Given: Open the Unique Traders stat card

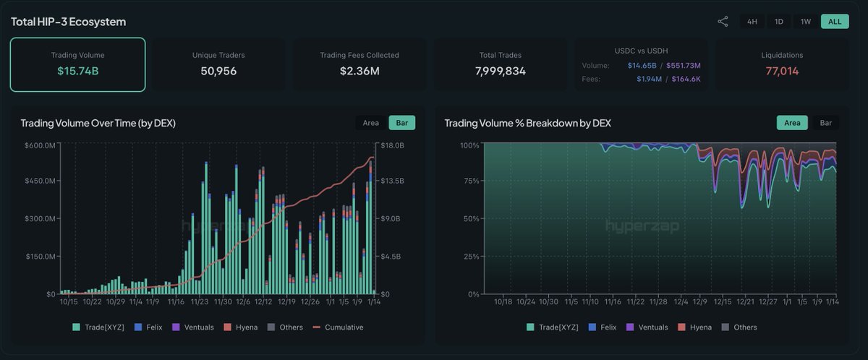Looking at the screenshot, I should 218,64.
